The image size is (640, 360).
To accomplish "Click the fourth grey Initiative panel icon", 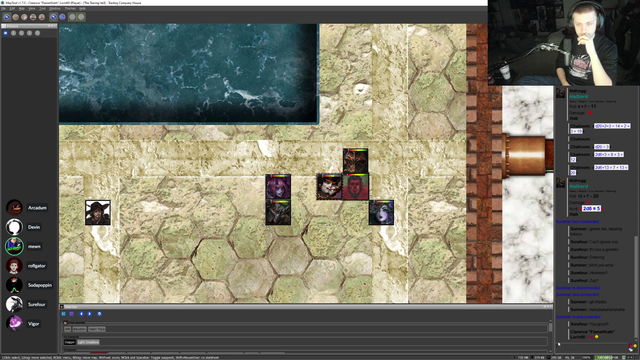I will pyautogui.click(x=29, y=33).
